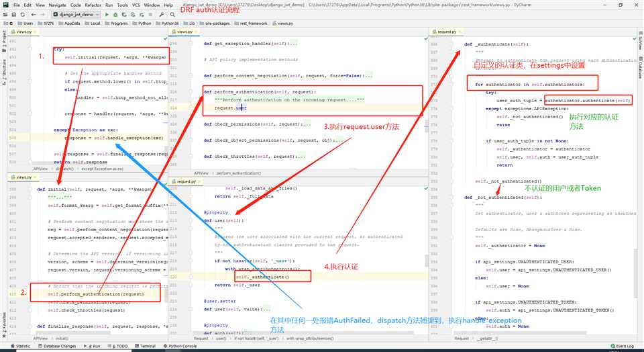Click the self.perform_authentication(request) line
The image size is (644, 352).
[x=96, y=294]
